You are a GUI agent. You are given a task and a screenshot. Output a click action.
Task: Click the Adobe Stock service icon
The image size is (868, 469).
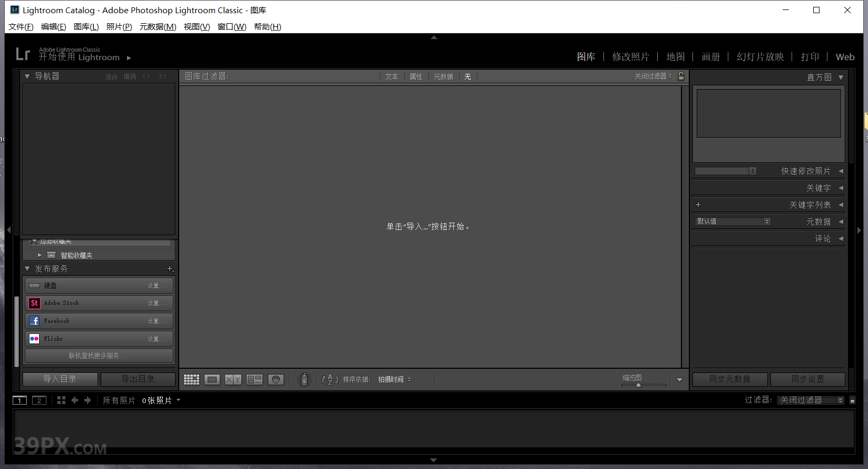34,303
